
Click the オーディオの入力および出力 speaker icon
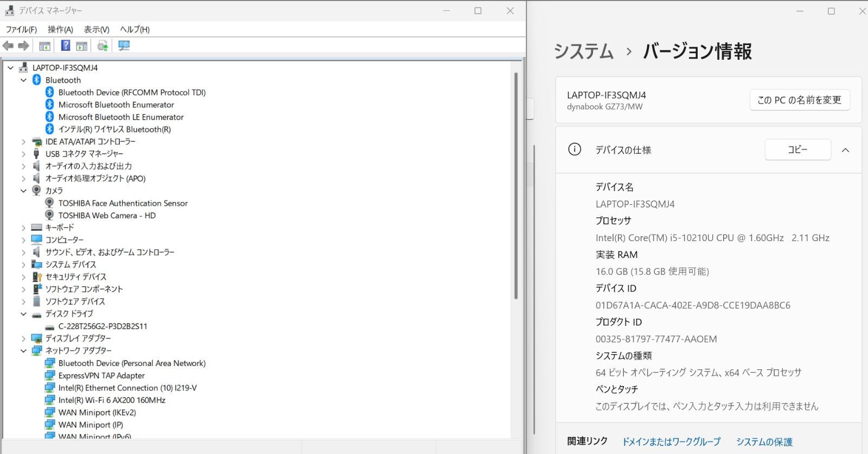point(36,166)
